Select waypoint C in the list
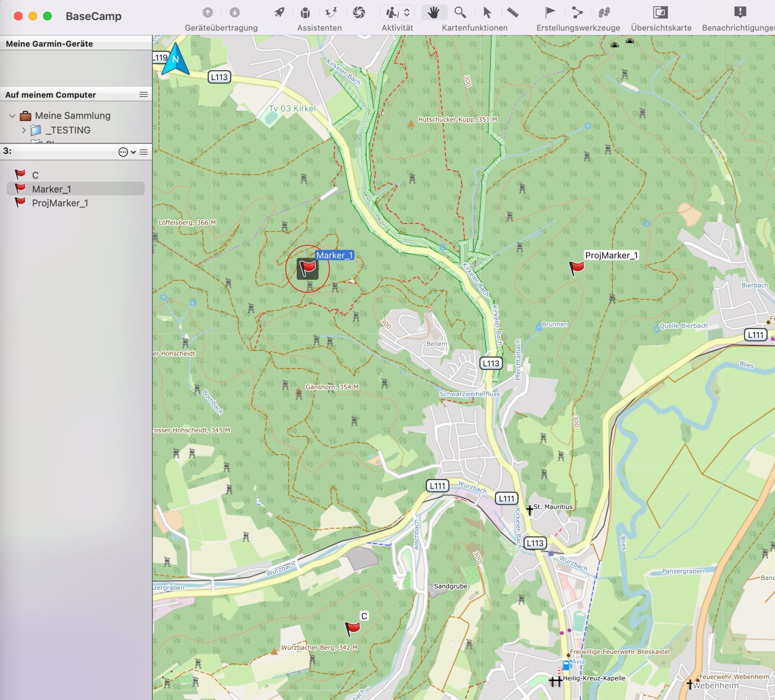This screenshot has height=700, width=775. [x=35, y=175]
